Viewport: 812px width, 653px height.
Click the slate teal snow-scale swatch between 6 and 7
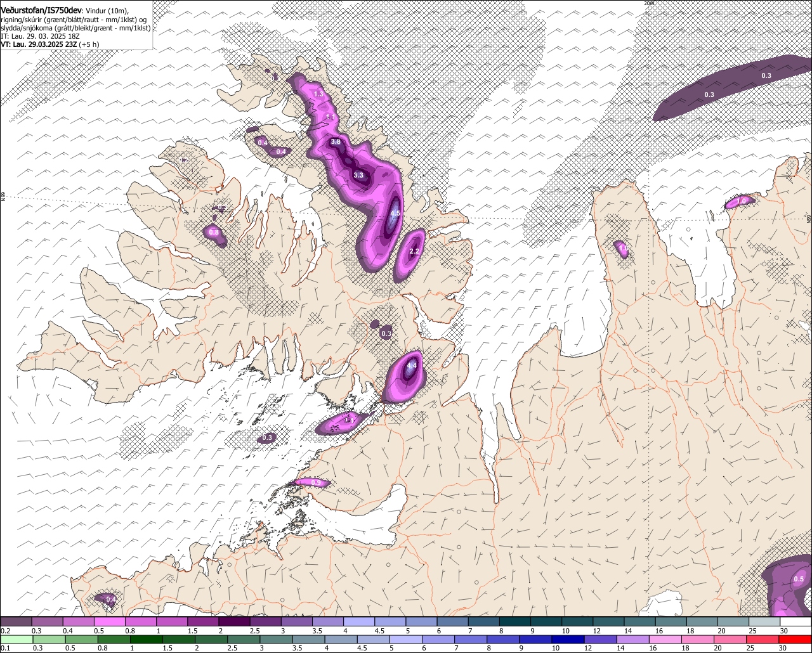[452, 621]
